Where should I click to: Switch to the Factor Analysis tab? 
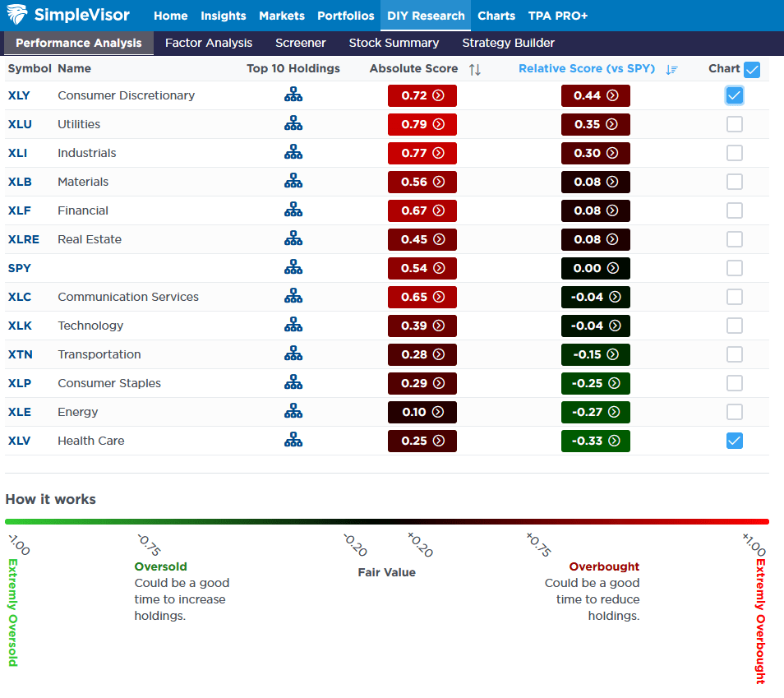tap(209, 43)
